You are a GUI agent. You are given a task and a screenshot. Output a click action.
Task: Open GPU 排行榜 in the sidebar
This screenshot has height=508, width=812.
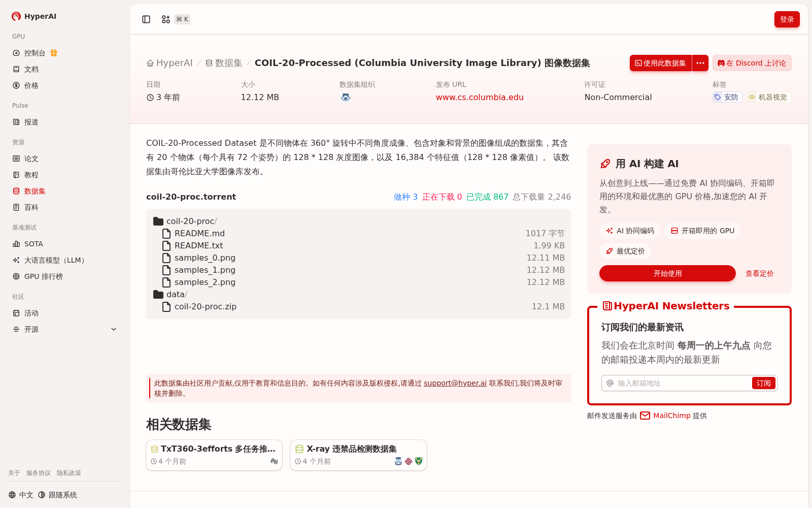(65, 276)
